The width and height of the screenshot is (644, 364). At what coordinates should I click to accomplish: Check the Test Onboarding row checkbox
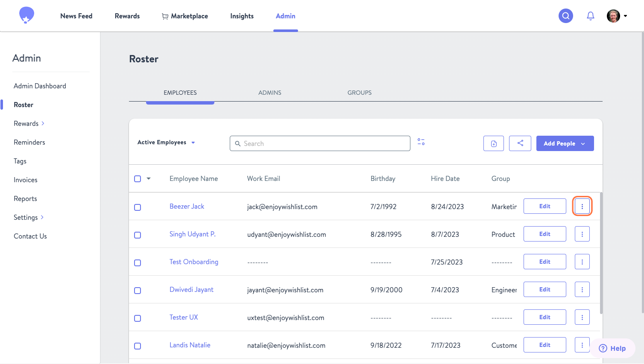point(138,263)
